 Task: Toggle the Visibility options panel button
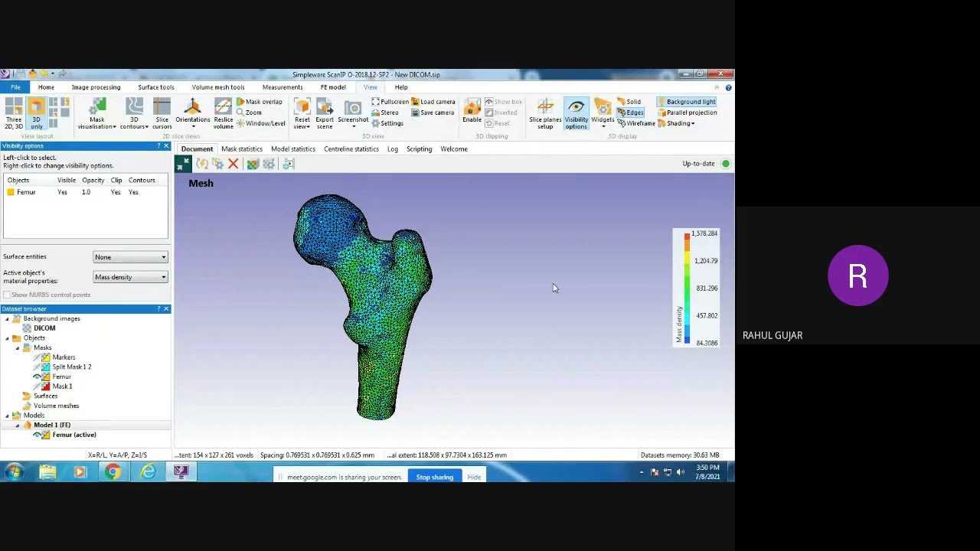pyautogui.click(x=577, y=113)
